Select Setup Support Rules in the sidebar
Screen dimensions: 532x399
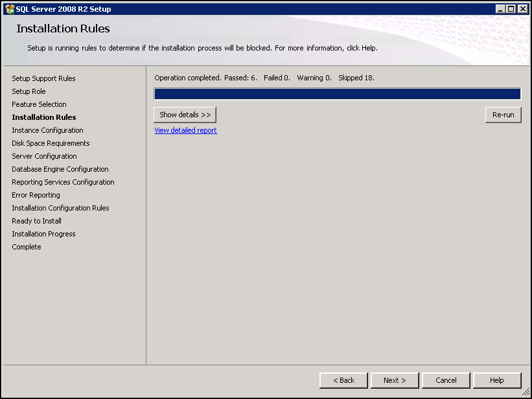pos(43,78)
